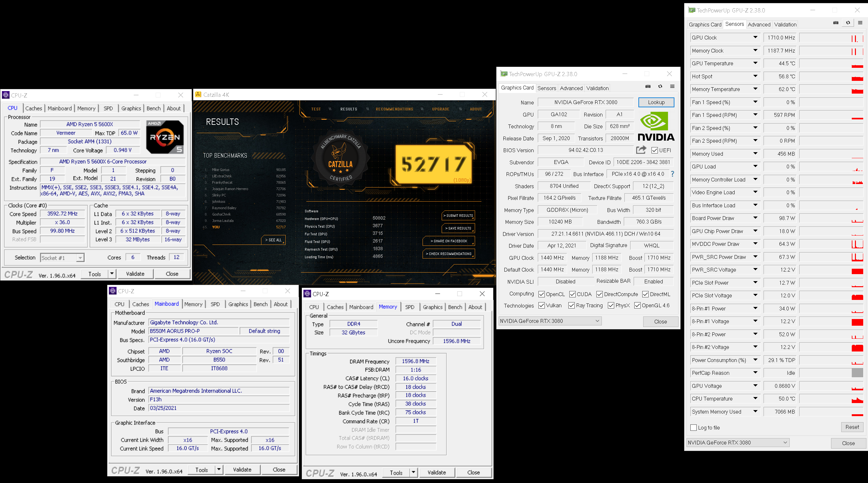Click the NVIDIA logo in GPU-Z
Screen dimensions: 868x483
(656, 127)
